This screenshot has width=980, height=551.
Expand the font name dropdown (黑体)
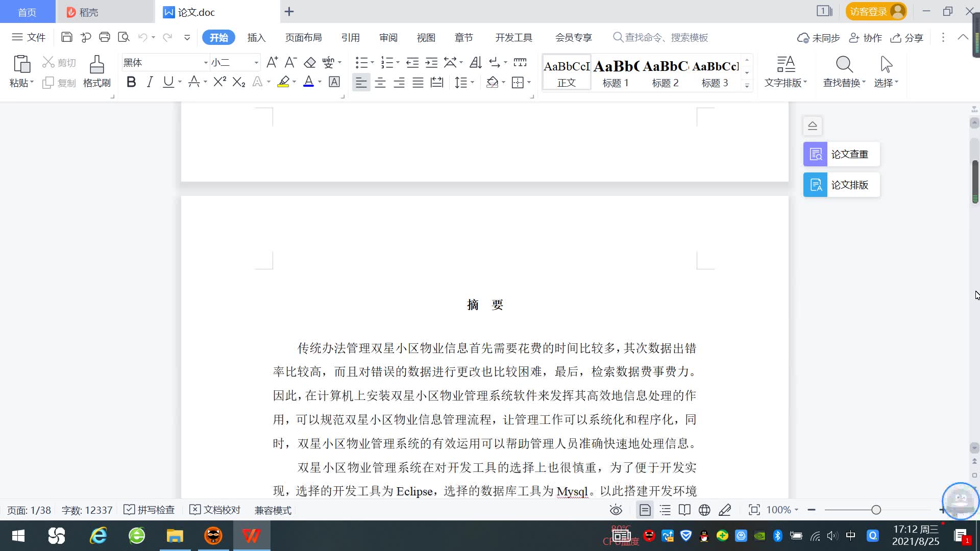tap(206, 63)
